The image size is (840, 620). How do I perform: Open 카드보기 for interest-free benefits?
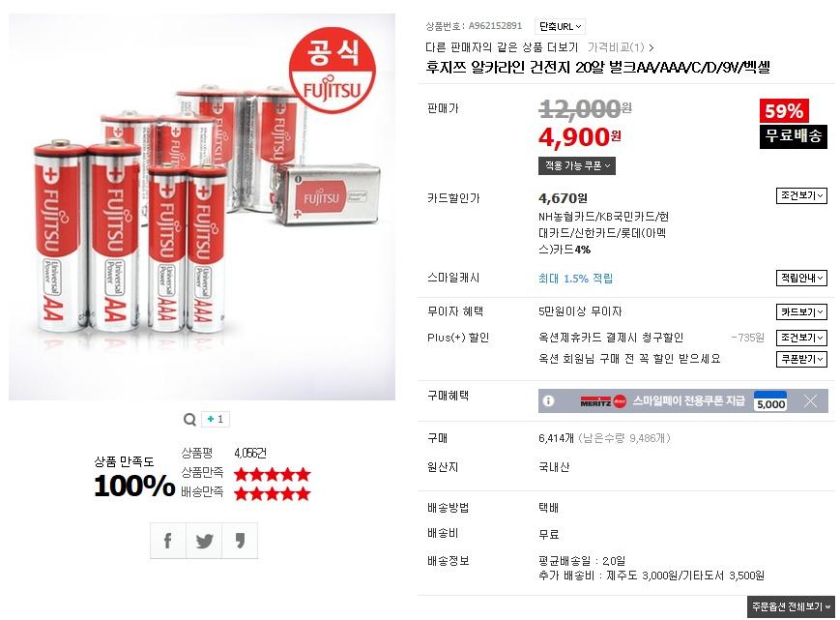pos(801,311)
